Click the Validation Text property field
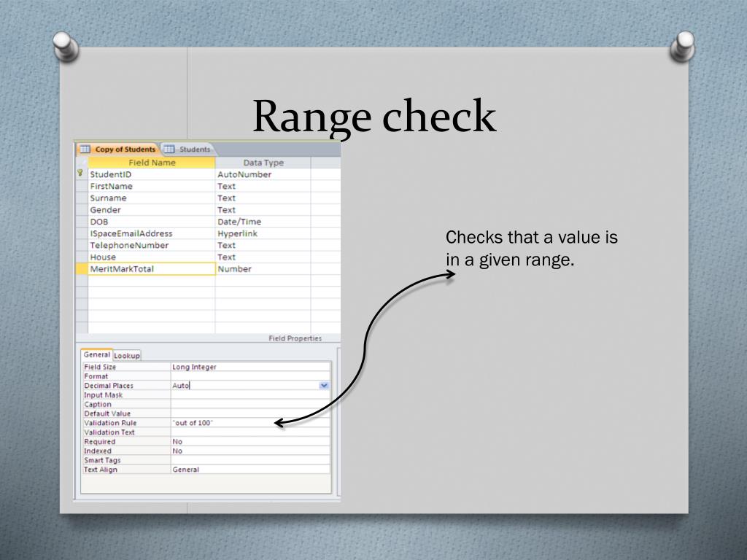This screenshot has height=560, width=747. click(250, 432)
